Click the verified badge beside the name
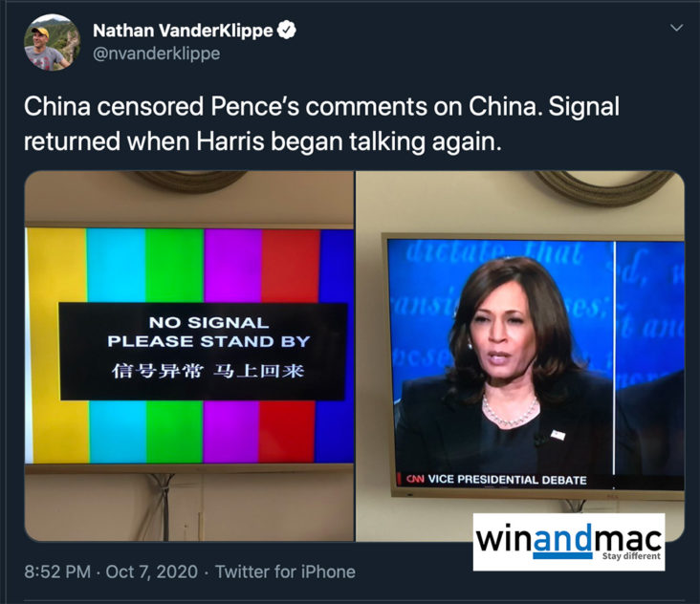 pyautogui.click(x=286, y=31)
